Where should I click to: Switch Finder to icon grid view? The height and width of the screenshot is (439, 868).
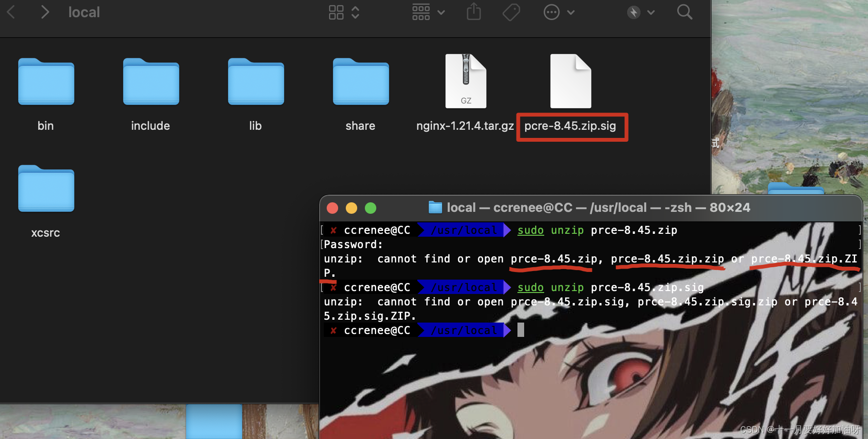point(336,12)
